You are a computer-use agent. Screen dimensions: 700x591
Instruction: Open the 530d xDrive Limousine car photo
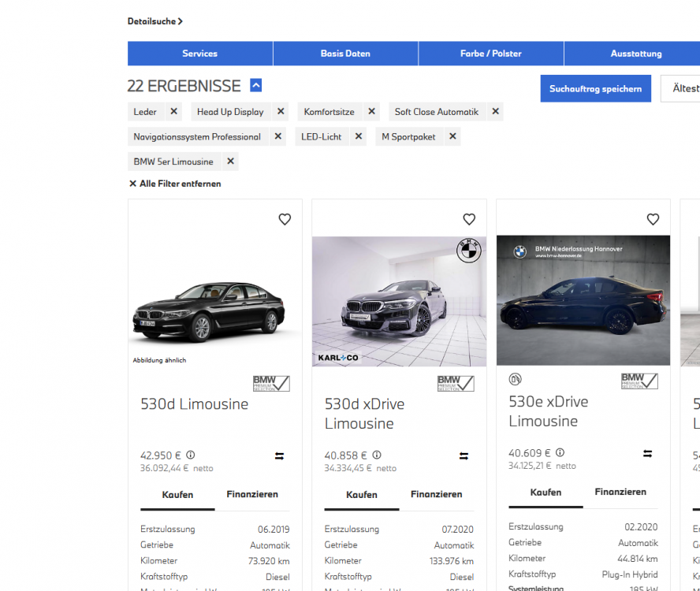tap(399, 302)
